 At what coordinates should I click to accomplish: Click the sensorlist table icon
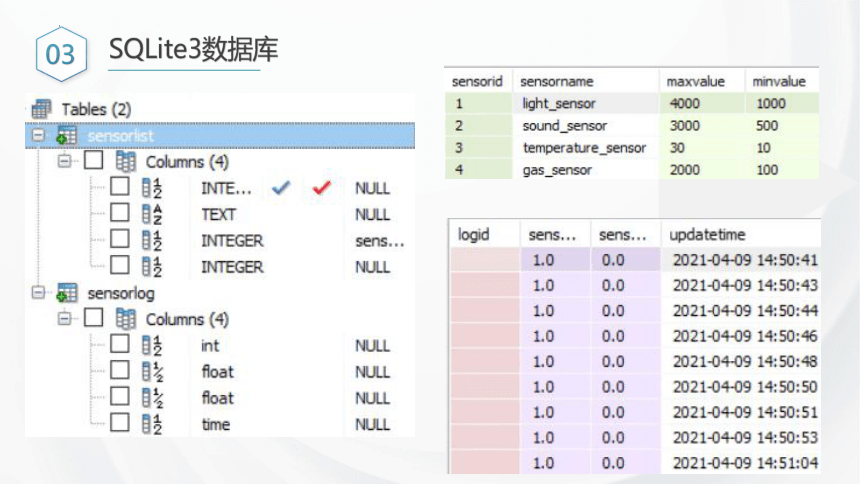[x=66, y=136]
